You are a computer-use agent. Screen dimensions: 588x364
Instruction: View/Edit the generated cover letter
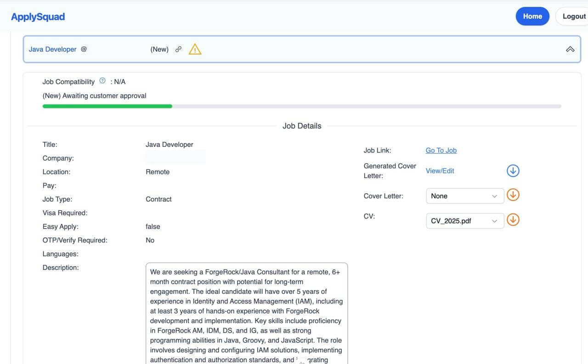pos(440,170)
